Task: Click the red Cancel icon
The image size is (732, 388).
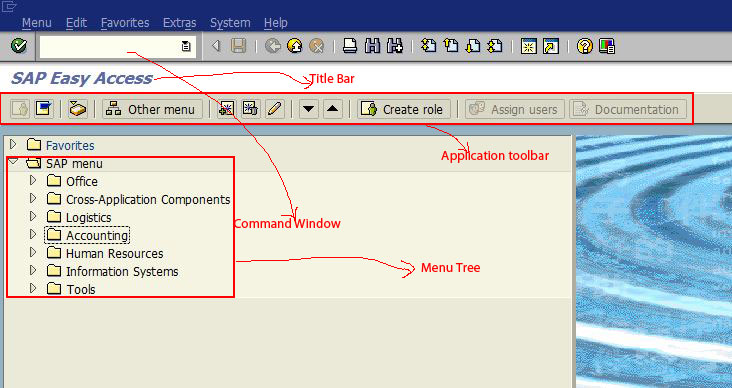Action: [317, 46]
